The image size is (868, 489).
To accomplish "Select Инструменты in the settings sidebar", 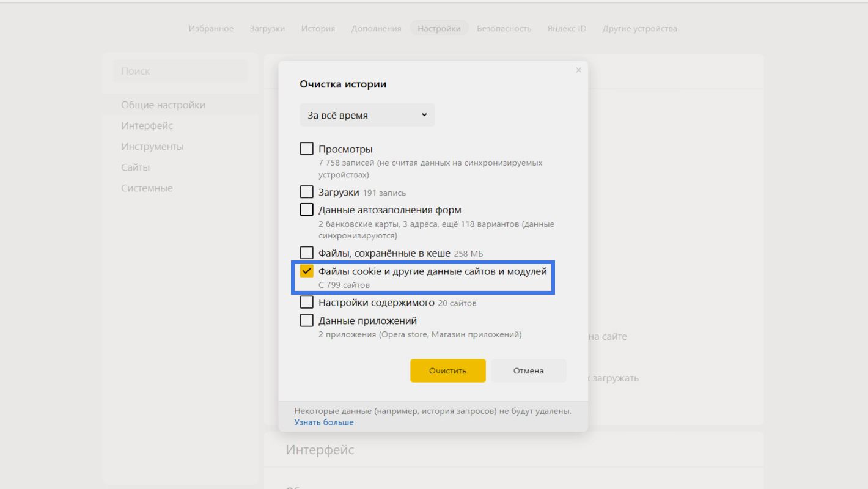I will (152, 147).
